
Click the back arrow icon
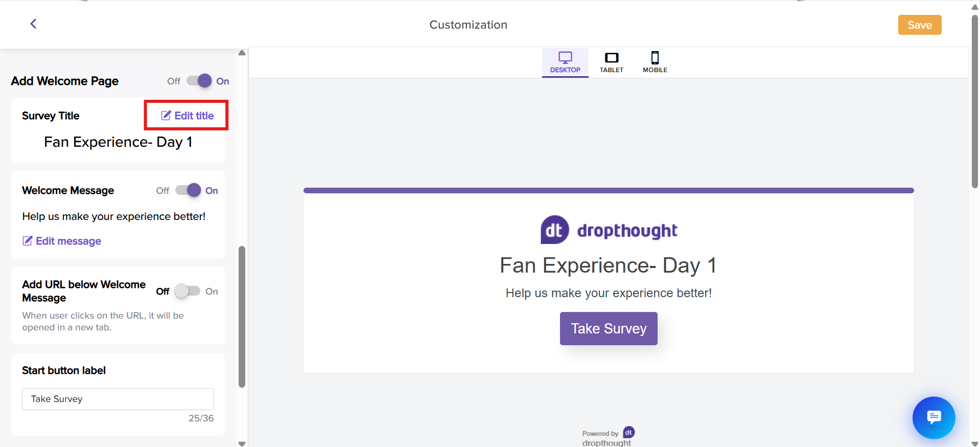click(33, 24)
